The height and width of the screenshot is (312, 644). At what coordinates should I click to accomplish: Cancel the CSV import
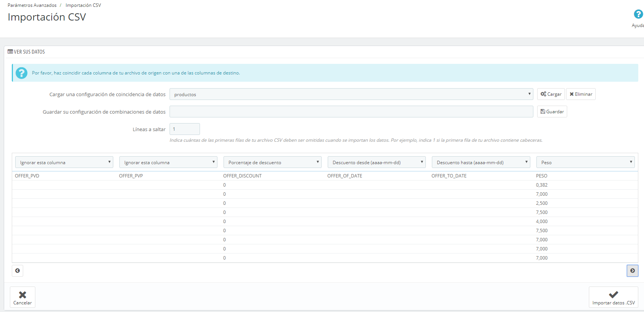[x=22, y=297]
